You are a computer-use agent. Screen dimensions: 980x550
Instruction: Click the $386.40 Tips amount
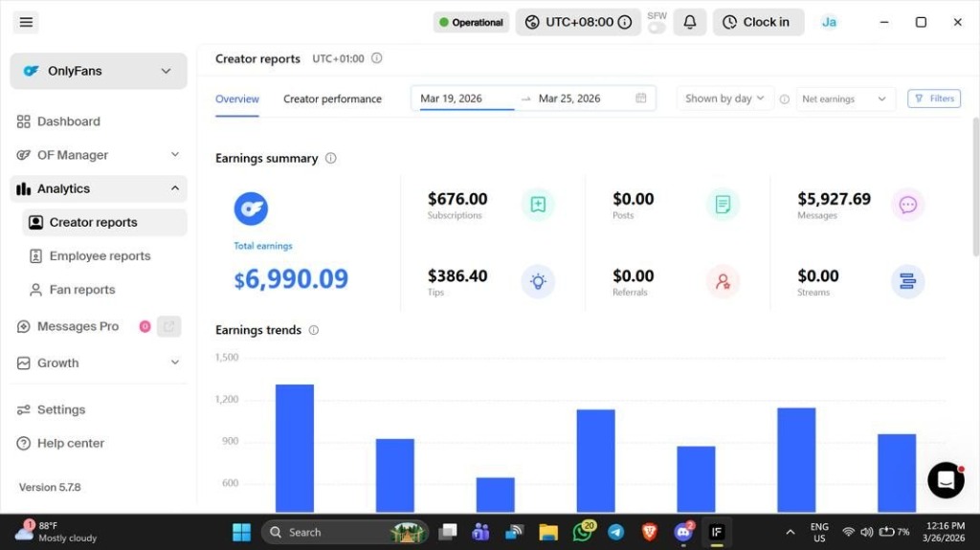[x=457, y=276]
